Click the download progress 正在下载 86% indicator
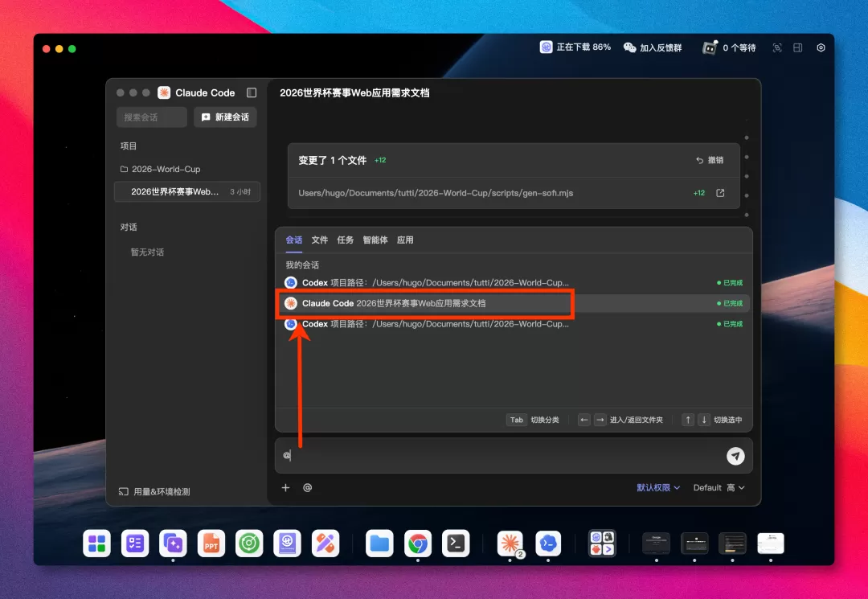This screenshot has width=868, height=599. 575,47
